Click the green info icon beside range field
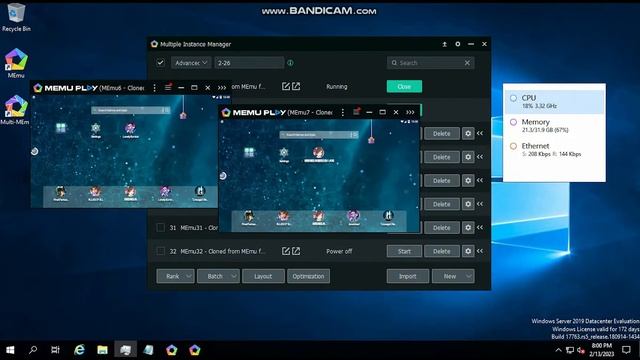This screenshot has width=640, height=360. pyautogui.click(x=290, y=63)
